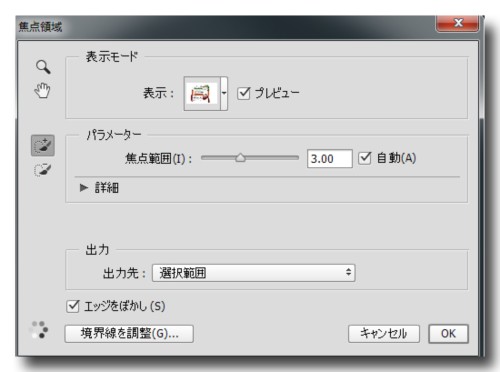Expand the 詳細 disclosure triangle
The height and width of the screenshot is (372, 500).
click(84, 188)
